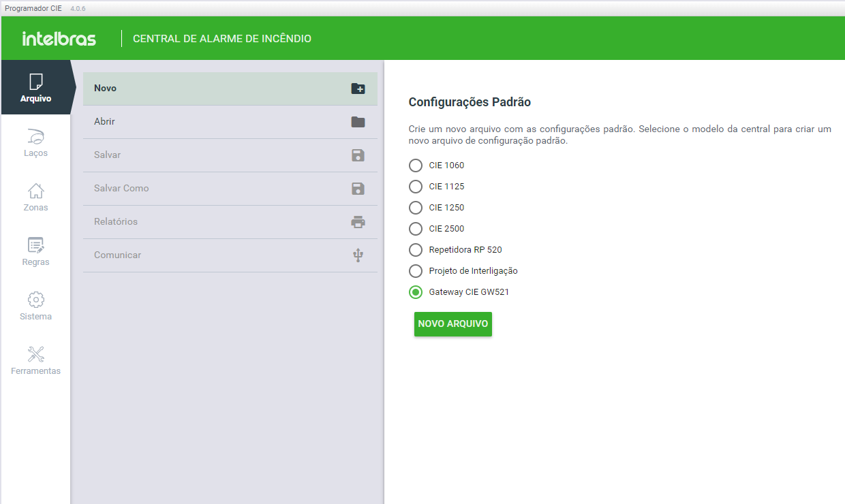This screenshot has height=504, width=845.
Task: Go to the Zonas section
Action: [x=35, y=196]
